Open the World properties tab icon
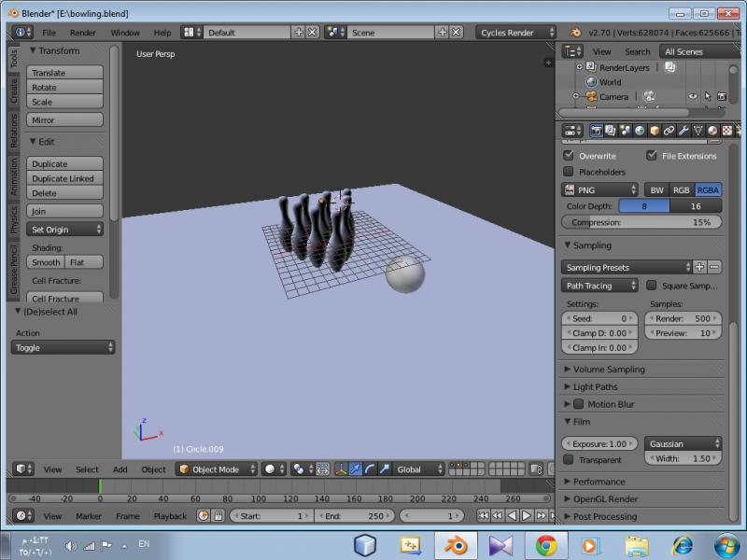Viewport: 747px width, 560px height. (x=641, y=131)
